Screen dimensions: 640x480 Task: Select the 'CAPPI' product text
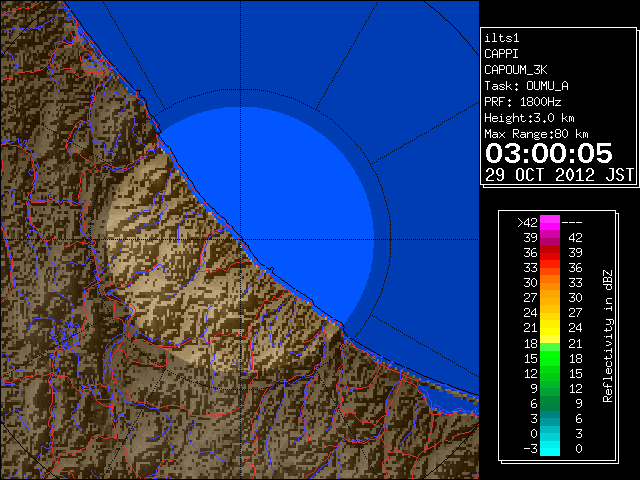click(501, 54)
